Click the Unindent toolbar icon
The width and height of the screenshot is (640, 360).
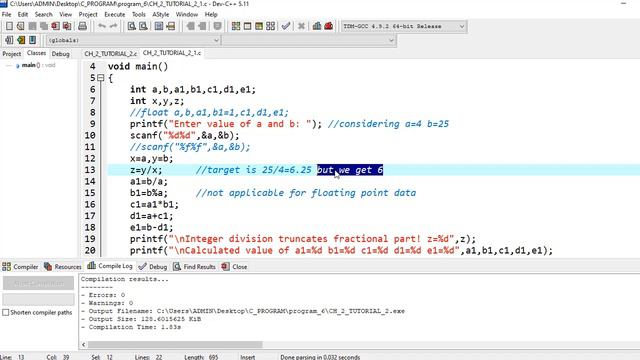[x=202, y=27]
